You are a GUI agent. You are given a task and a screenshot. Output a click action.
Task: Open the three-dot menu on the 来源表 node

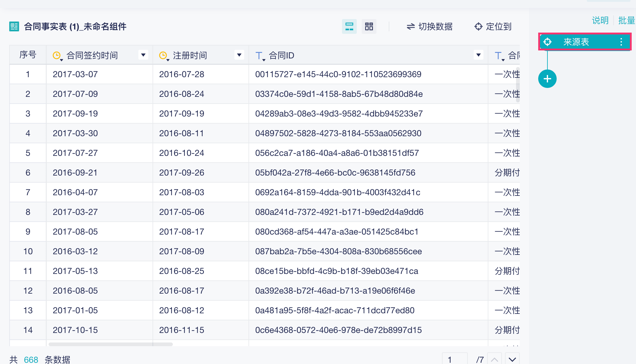coord(621,42)
